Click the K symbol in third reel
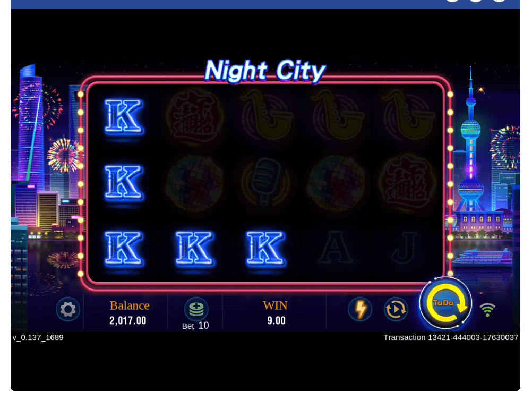Image resolution: width=532 pixels, height=399 pixels. point(265,249)
